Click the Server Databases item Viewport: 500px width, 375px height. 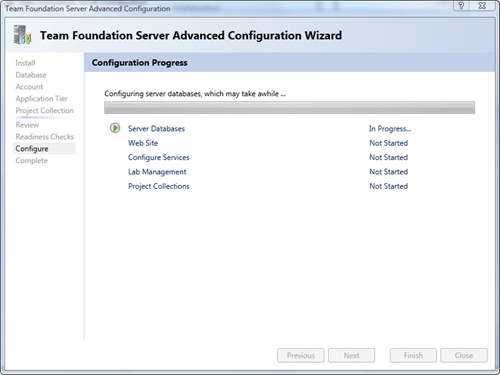pos(156,129)
